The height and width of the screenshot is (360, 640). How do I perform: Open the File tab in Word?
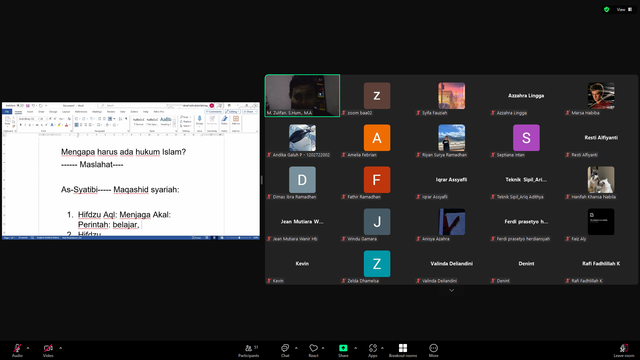(x=7, y=111)
